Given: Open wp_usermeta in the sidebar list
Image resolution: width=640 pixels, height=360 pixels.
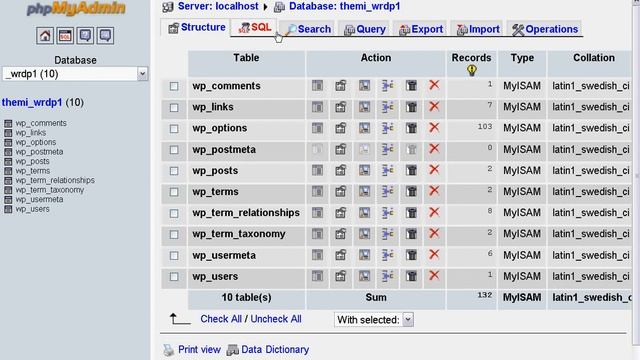Looking at the screenshot, I should click(39, 199).
